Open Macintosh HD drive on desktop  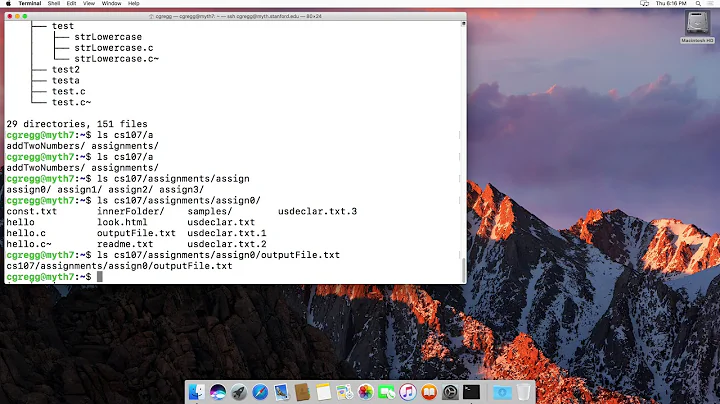pyautogui.click(x=695, y=28)
